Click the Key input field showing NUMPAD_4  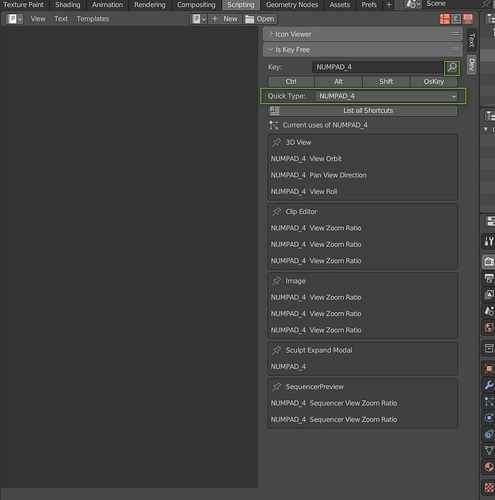pyautogui.click(x=378, y=67)
